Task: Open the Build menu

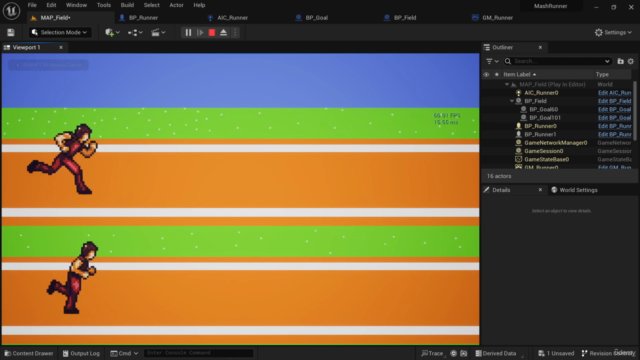Action: tap(127, 5)
